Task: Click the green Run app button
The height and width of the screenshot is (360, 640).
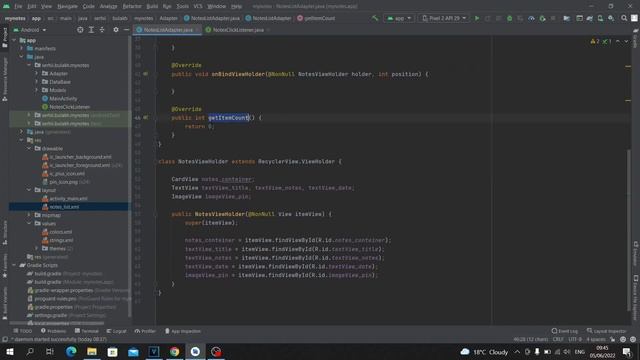Action: [477, 18]
